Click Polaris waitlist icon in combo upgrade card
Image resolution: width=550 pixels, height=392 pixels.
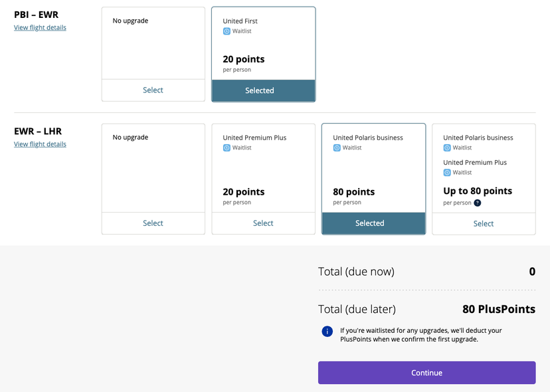[447, 147]
